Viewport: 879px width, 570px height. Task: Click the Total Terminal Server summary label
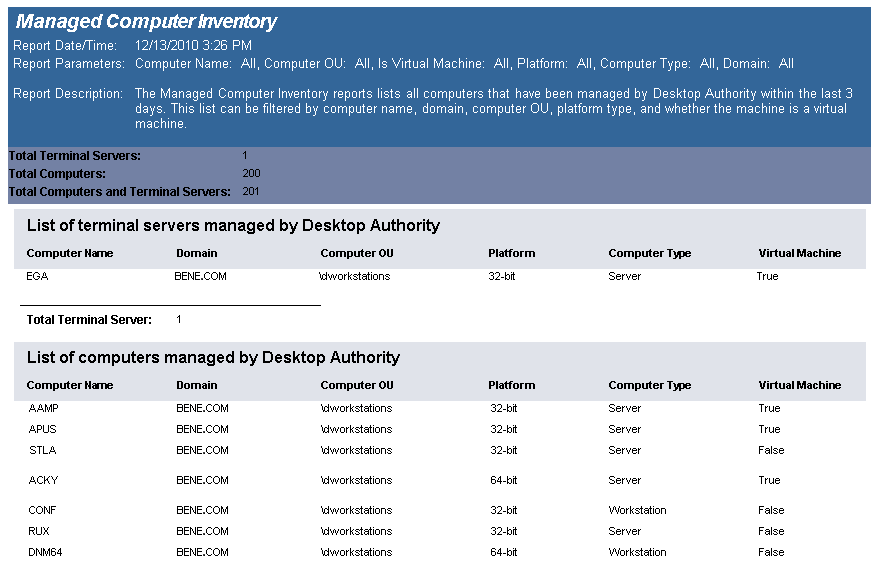[x=89, y=320]
